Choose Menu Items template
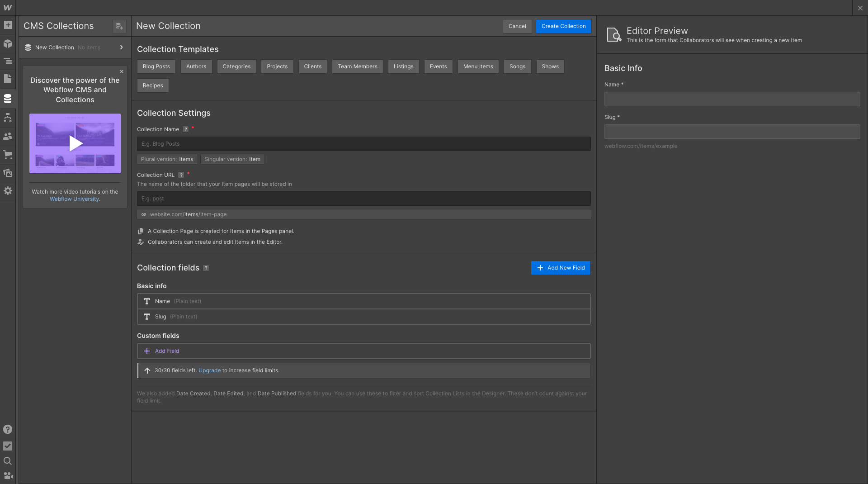Screen dimensions: 868x484 (x=478, y=66)
